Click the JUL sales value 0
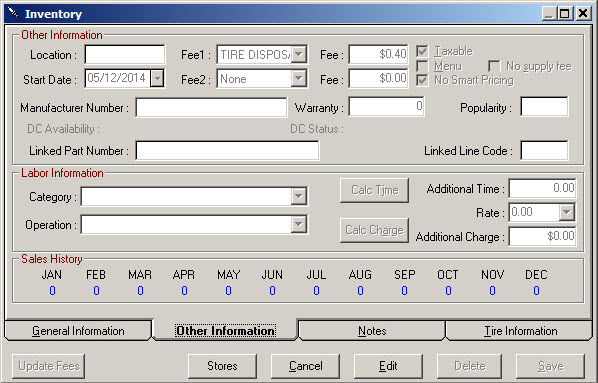 (316, 291)
